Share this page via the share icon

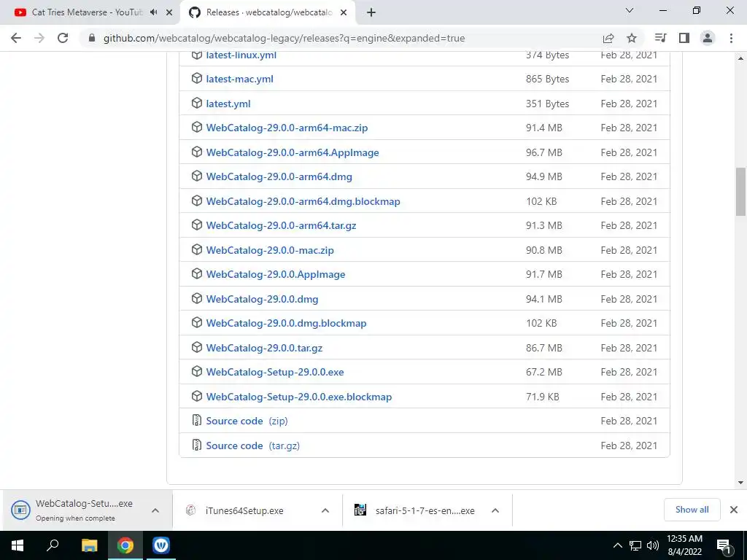tap(608, 38)
